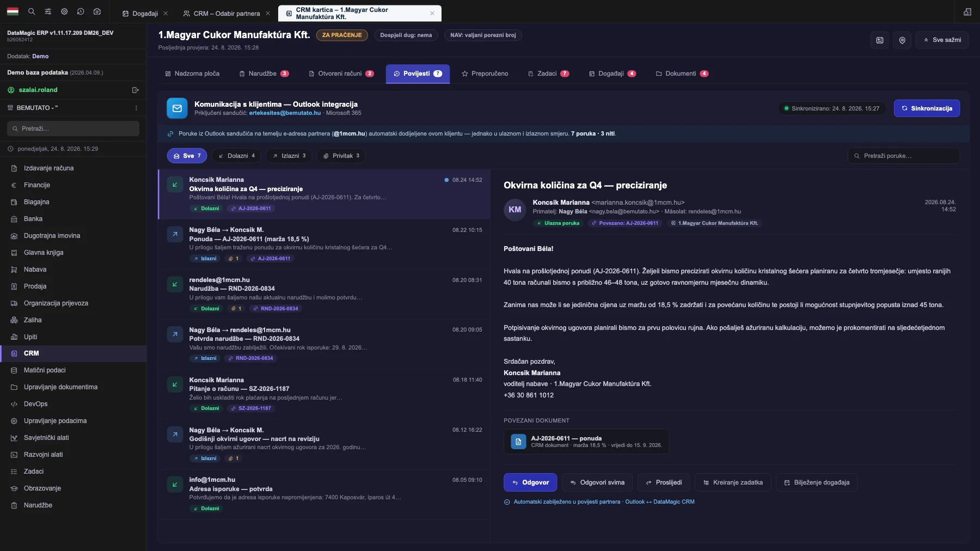Click the Odgovor reply button
Image resolution: width=980 pixels, height=551 pixels.
pyautogui.click(x=530, y=482)
